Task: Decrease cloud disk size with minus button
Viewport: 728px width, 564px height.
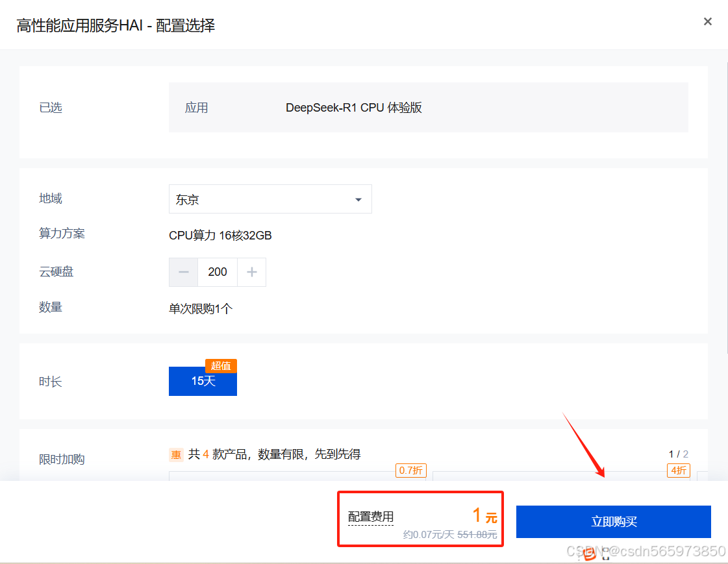Action: click(183, 272)
